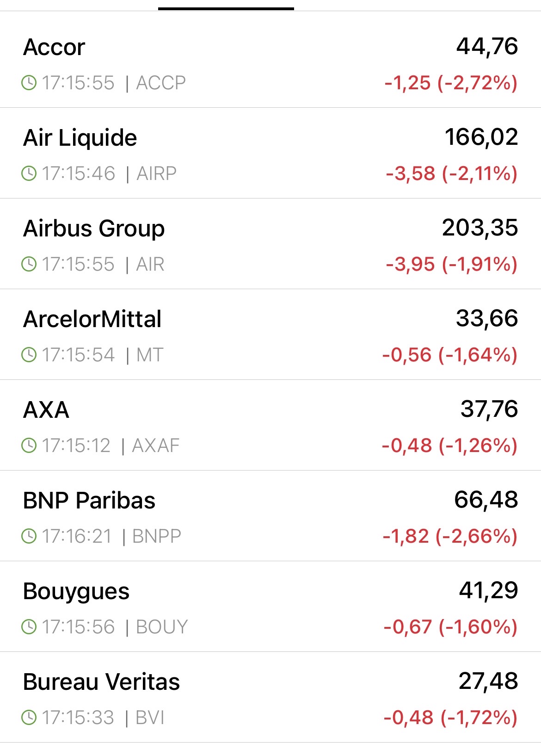541x756 pixels.
Task: Tap the clock icon in ArcelorMittal row
Action: coord(29,355)
